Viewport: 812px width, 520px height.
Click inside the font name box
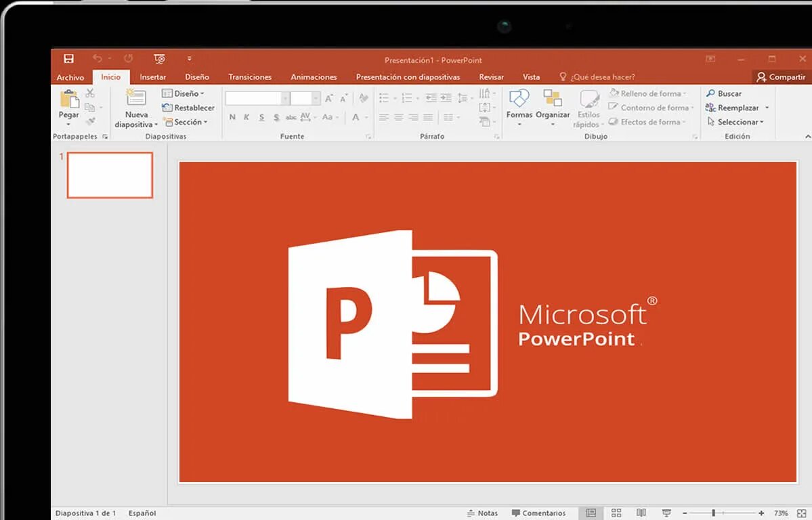[x=253, y=98]
